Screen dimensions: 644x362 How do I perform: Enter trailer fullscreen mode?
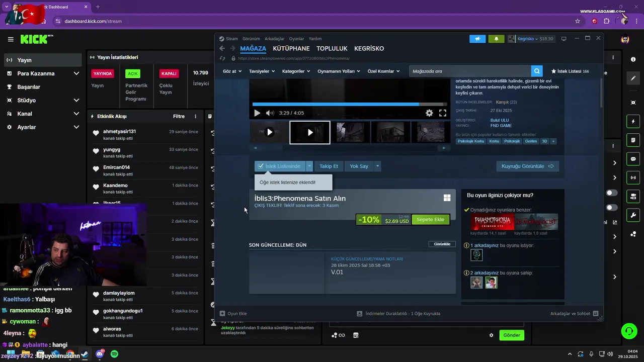click(x=443, y=113)
